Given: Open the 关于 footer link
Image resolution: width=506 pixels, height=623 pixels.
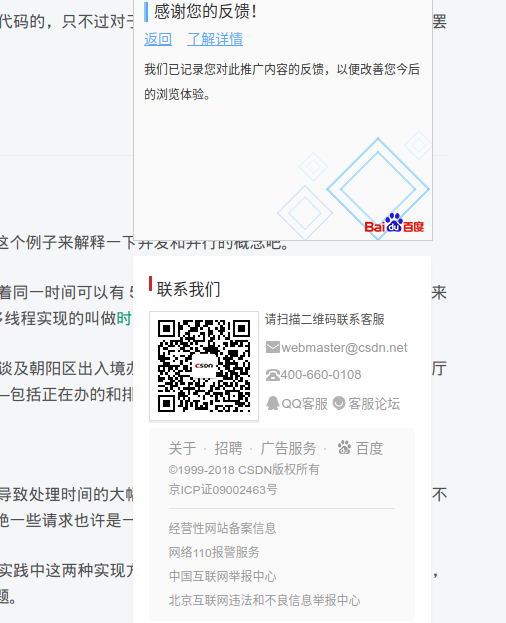Looking at the screenshot, I should coord(182,449).
